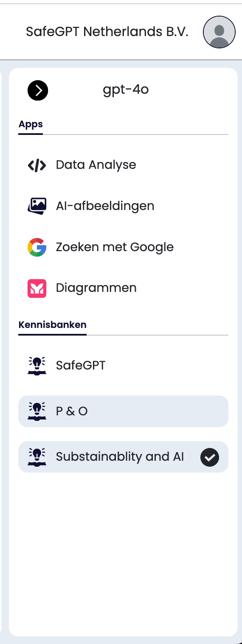Open the pink Diagrammen app icon
Image resolution: width=242 pixels, height=644 pixels.
tap(37, 288)
